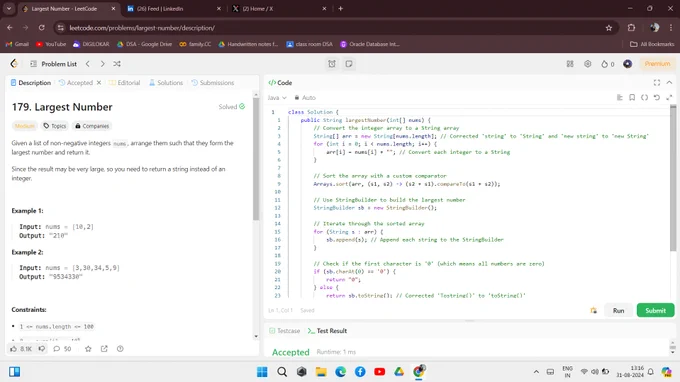This screenshot has width=680, height=382.
Task: Shuffle to a random problem
Action: (117, 64)
